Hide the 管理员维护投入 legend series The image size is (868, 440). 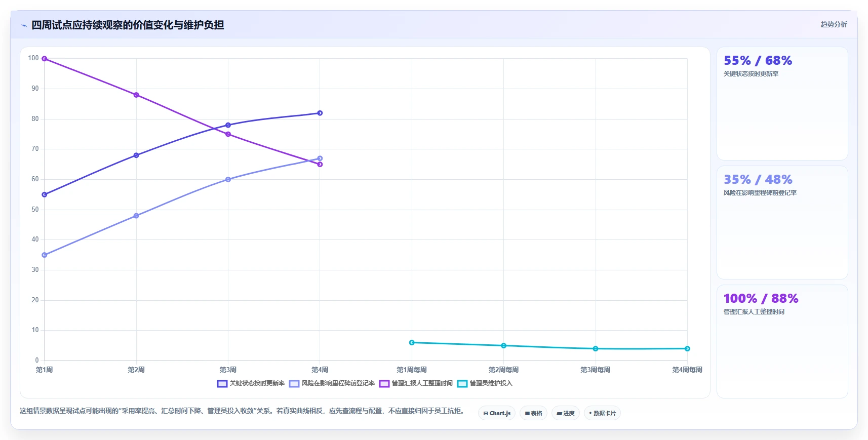[x=485, y=383]
